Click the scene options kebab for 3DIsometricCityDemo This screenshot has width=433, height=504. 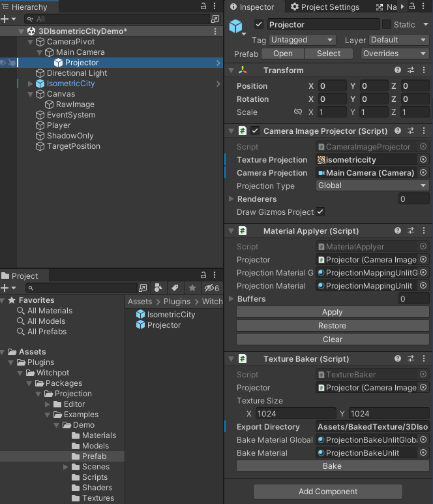tap(216, 31)
